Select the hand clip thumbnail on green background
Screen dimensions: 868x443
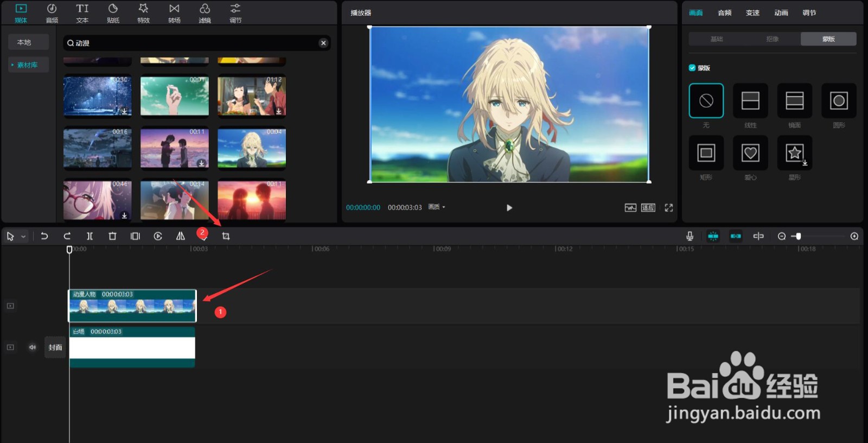point(174,96)
